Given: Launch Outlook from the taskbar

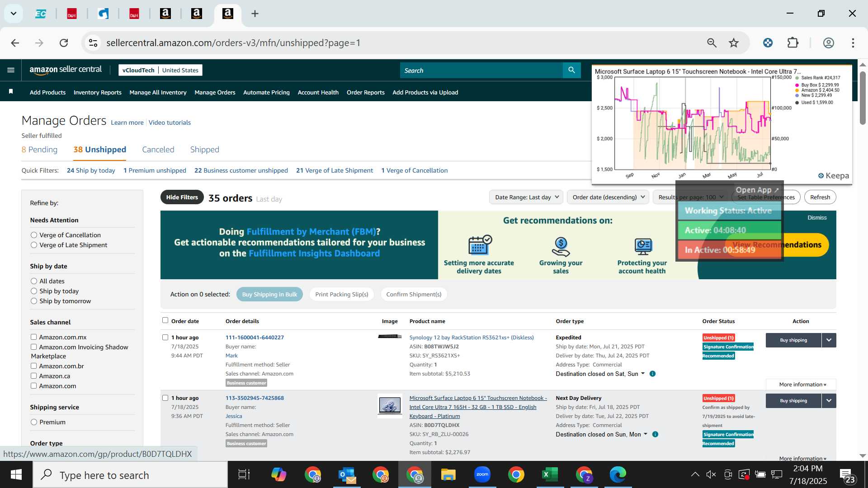Looking at the screenshot, I should click(x=347, y=474).
